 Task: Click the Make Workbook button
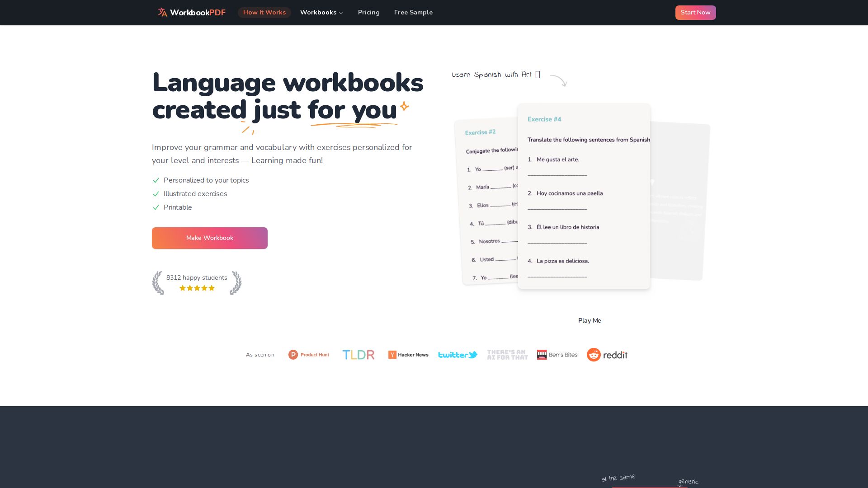[x=209, y=238]
